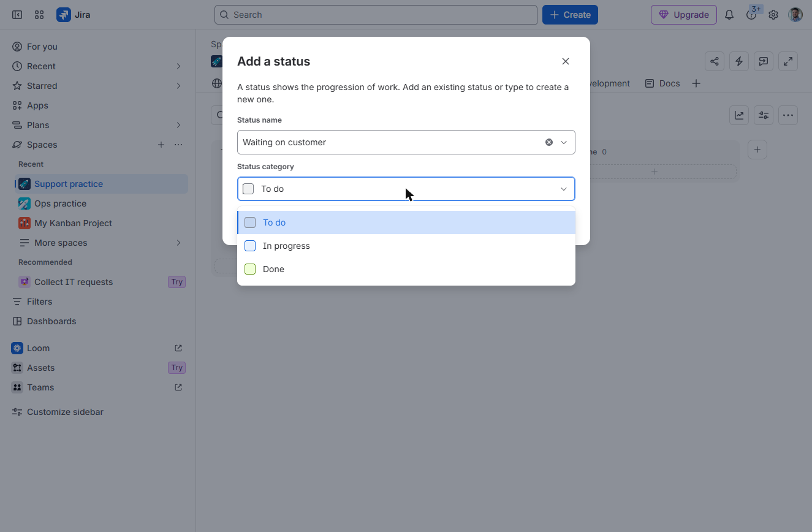Click the Jira logo
Viewport: 812px width, 532px height.
click(74, 15)
